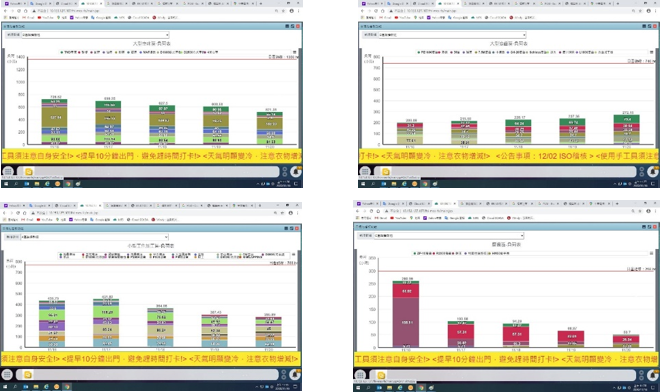660x392 pixels.
Task: Open the chart hamburger menu in the 1400-axis chart
Action: click(x=295, y=52)
